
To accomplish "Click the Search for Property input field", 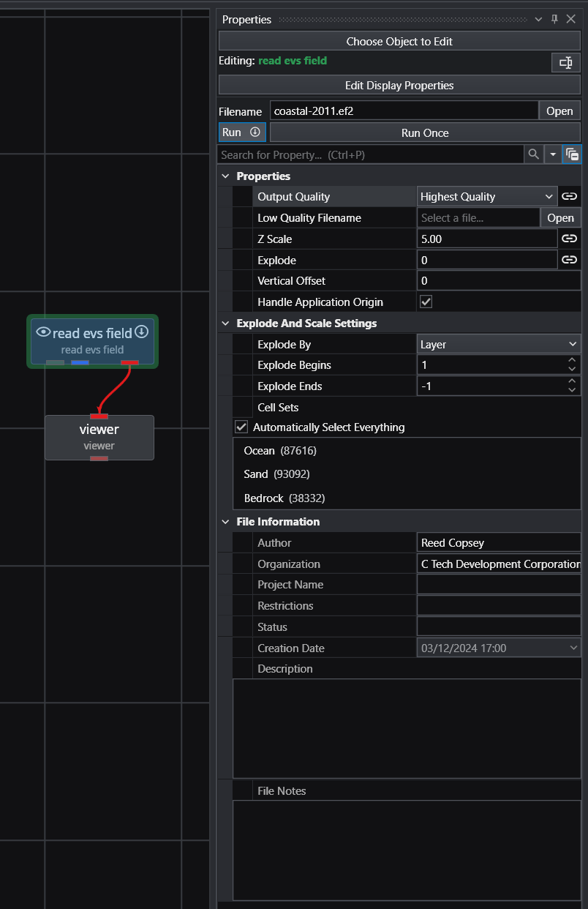I will pyautogui.click(x=370, y=154).
